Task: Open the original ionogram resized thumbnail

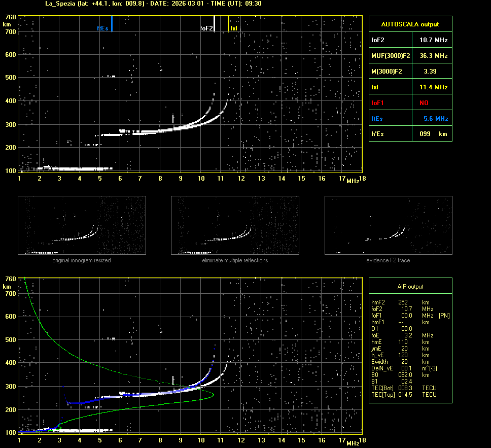Action: 82,225
